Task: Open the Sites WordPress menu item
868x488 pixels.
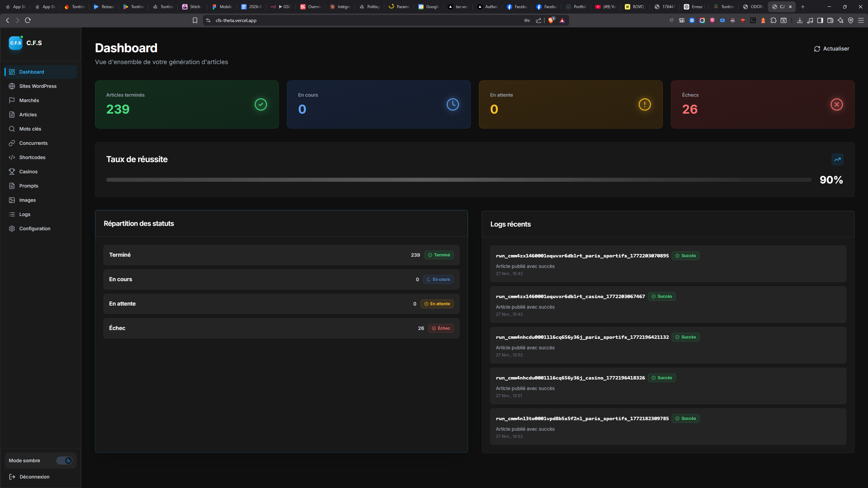Action: pyautogui.click(x=38, y=86)
